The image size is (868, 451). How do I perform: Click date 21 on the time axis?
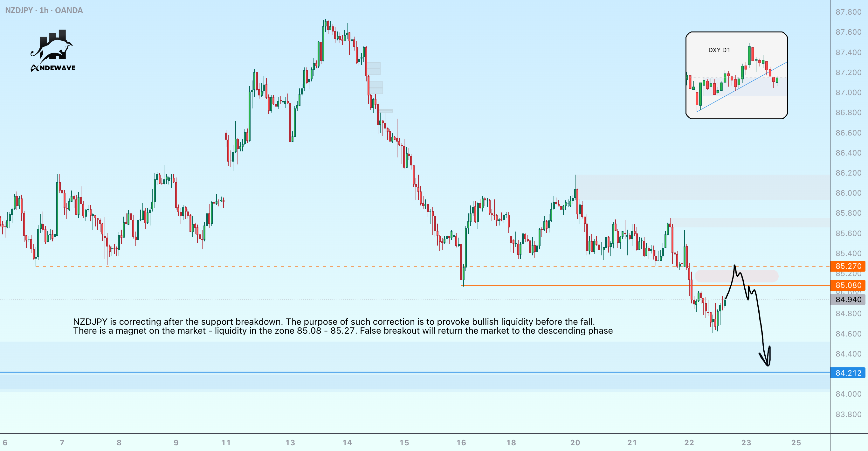pyautogui.click(x=632, y=443)
